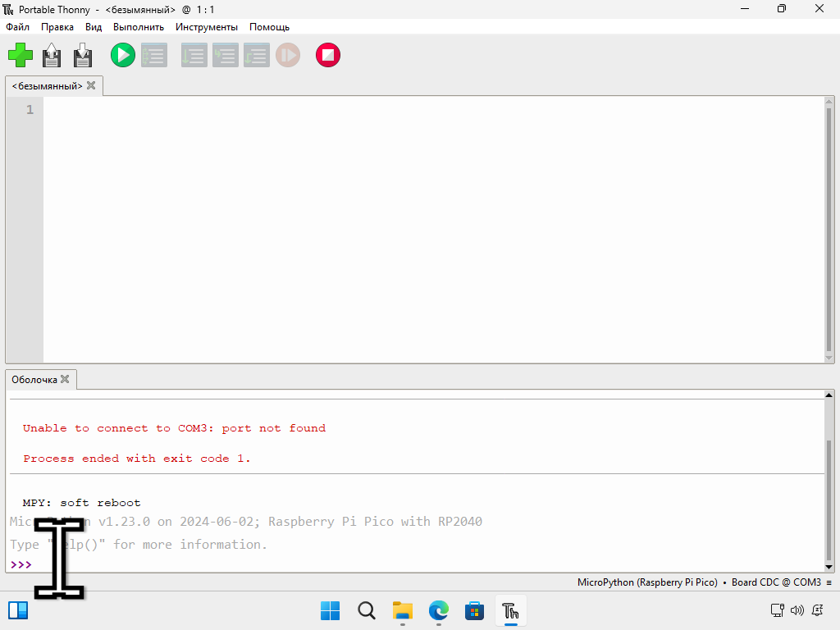Open Windows taskbar search
This screenshot has height=630, width=840.
coord(367,610)
